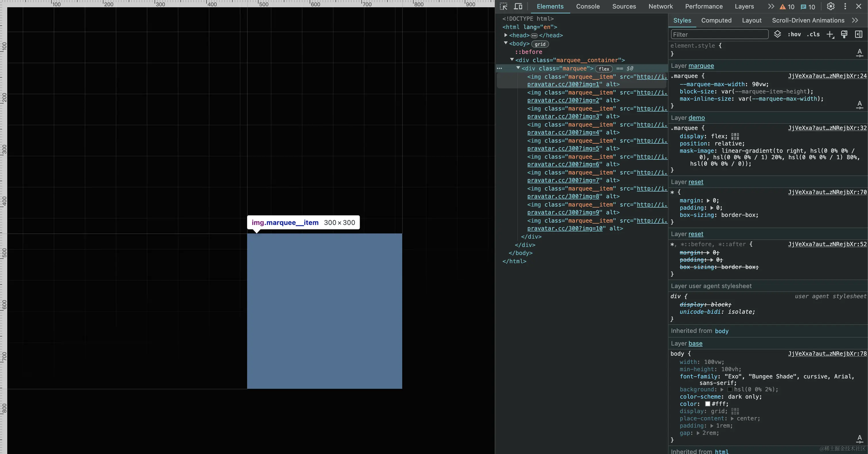Open the marquee layer link
The image size is (868, 454).
click(x=701, y=66)
